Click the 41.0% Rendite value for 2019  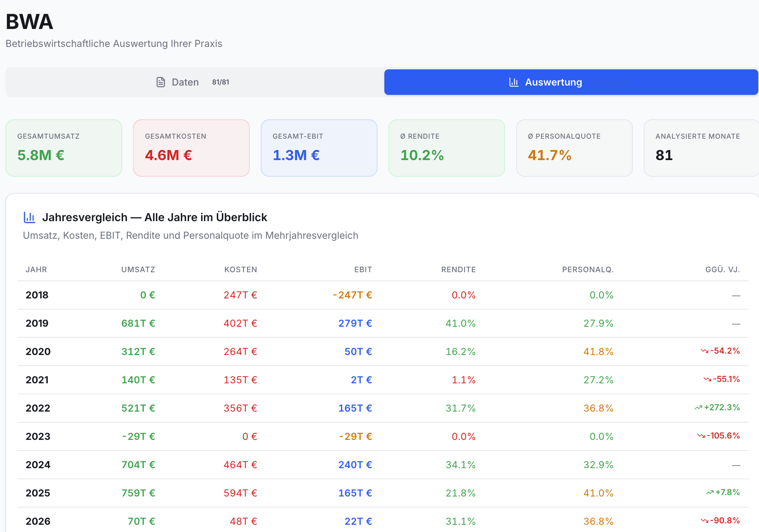point(461,323)
